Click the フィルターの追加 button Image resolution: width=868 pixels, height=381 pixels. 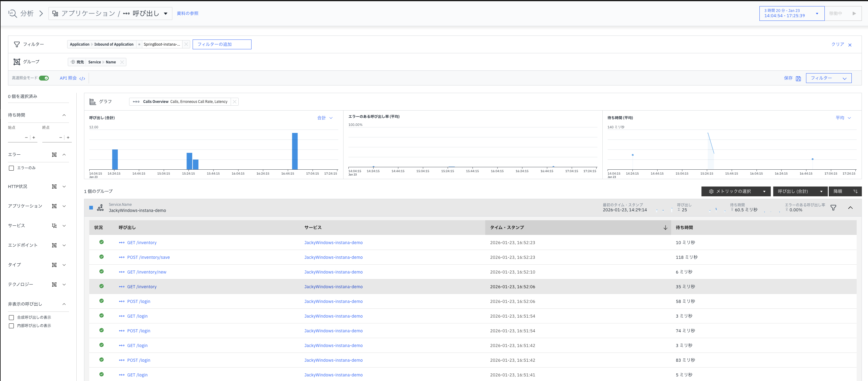pyautogui.click(x=222, y=44)
